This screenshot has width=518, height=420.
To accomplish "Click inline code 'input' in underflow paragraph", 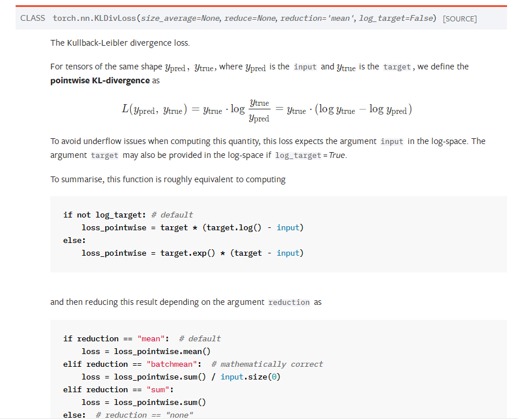I will pyautogui.click(x=392, y=142).
